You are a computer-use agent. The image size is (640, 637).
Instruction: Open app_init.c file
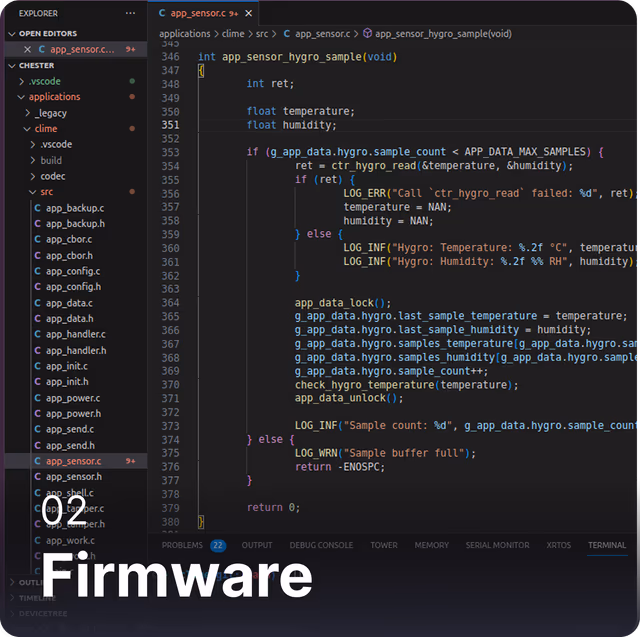point(67,366)
